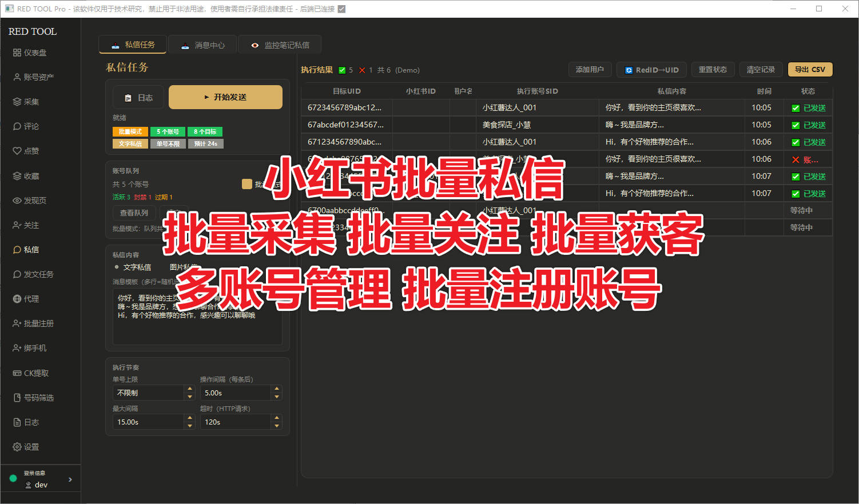Click the 最大间隔 15.00s input field

pos(149,422)
